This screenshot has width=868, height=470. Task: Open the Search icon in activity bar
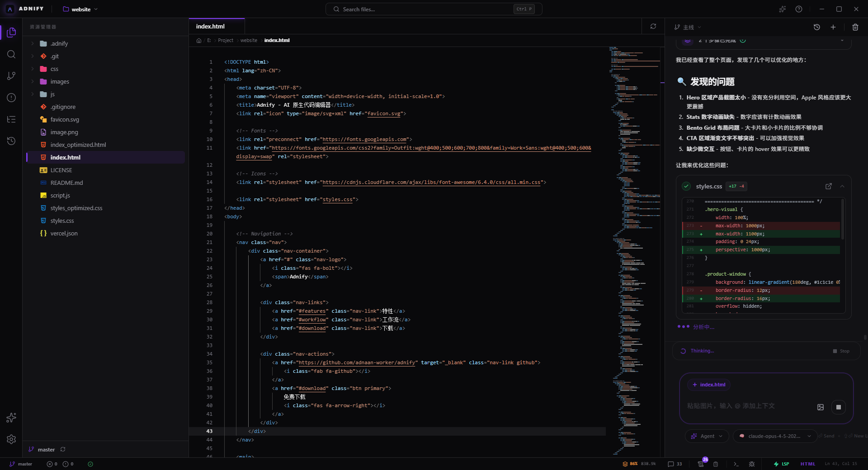click(11, 54)
